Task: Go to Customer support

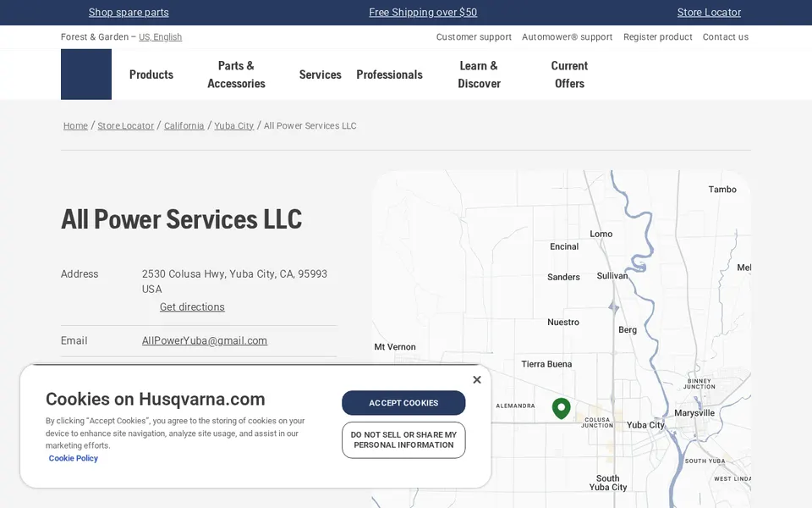Action: click(x=474, y=36)
